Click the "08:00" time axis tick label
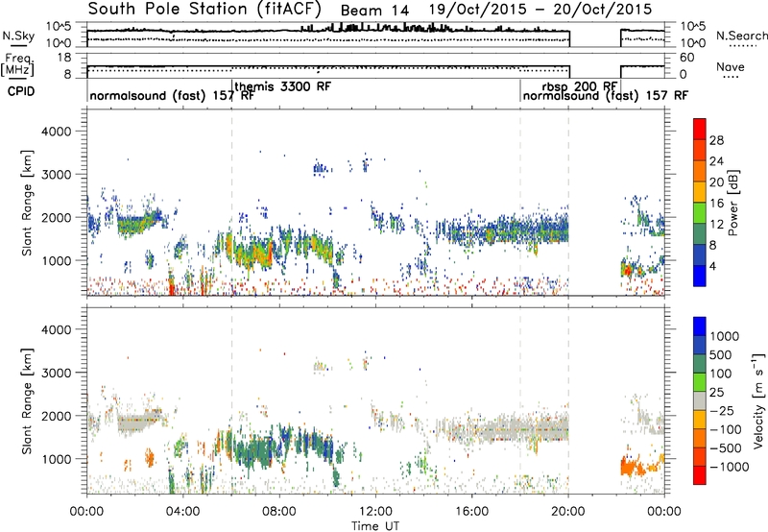Screen dimensions: 768x532 [x=279, y=512]
